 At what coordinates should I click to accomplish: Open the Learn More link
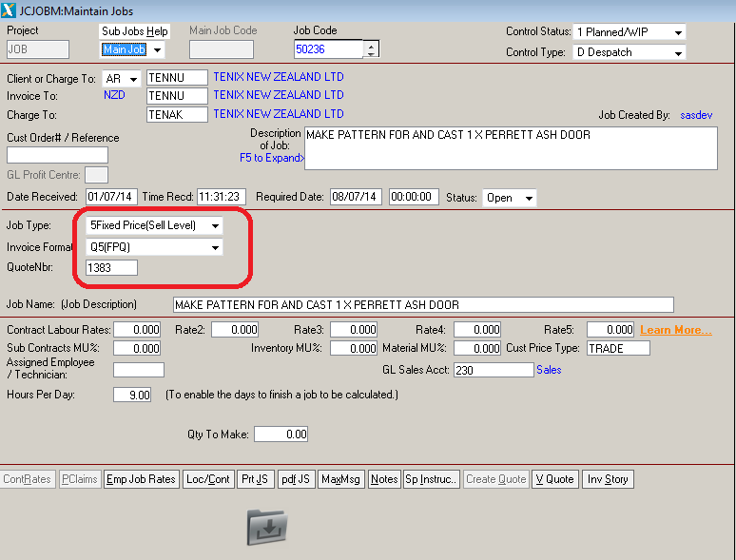pos(676,330)
